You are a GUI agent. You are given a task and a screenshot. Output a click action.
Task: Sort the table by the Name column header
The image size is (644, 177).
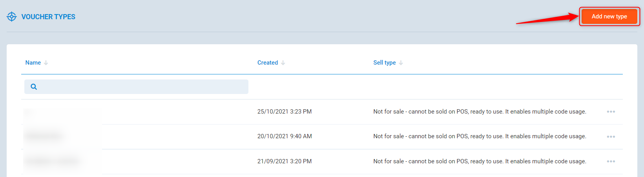(33, 63)
